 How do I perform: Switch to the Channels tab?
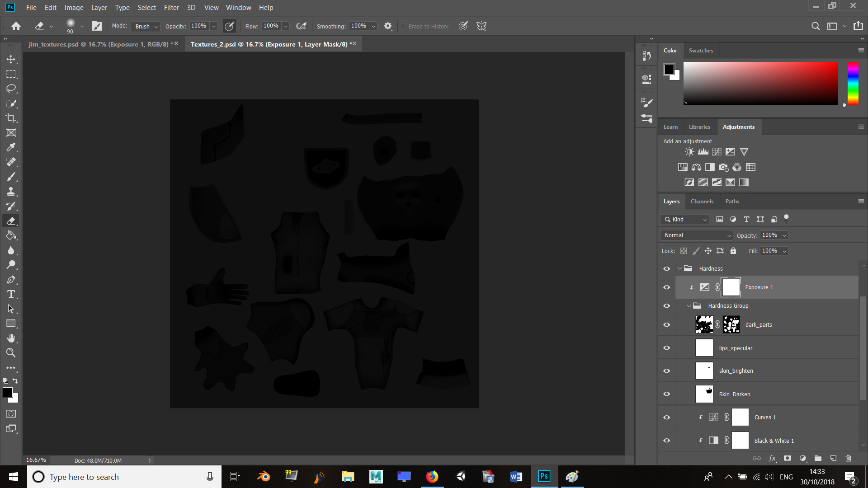click(702, 201)
